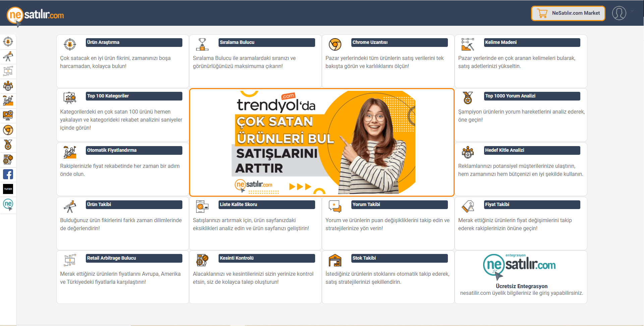Click the nesatılır.com logo in the header
Screen dimensions: 644x326
point(36,15)
